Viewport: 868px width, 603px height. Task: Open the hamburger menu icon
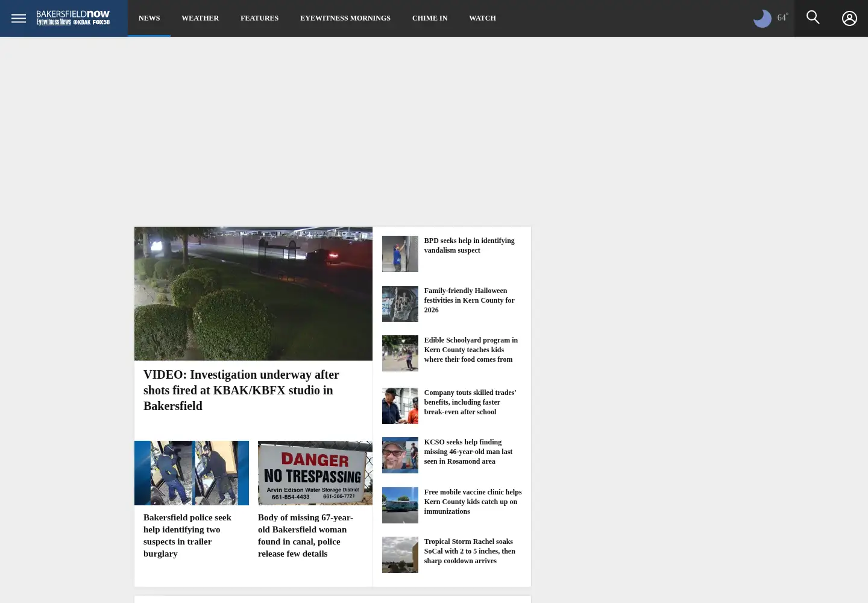click(x=19, y=18)
